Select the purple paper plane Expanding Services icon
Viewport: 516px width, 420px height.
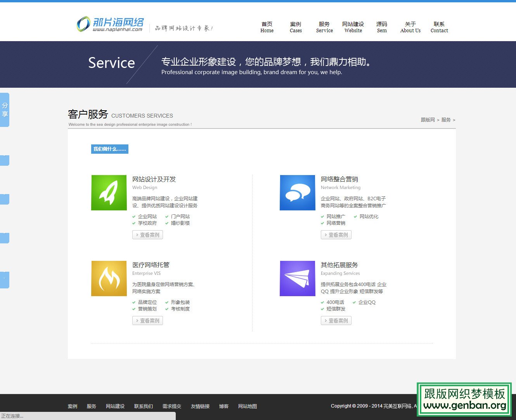coord(298,278)
